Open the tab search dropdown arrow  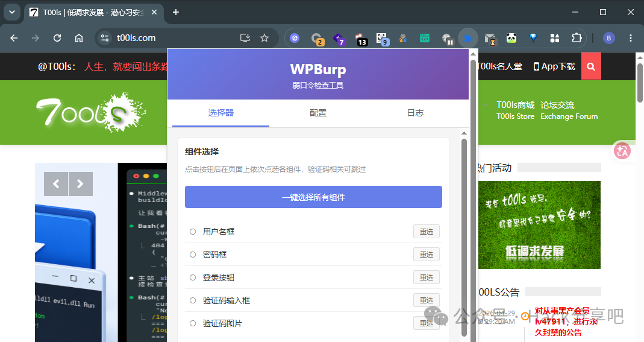click(12, 12)
